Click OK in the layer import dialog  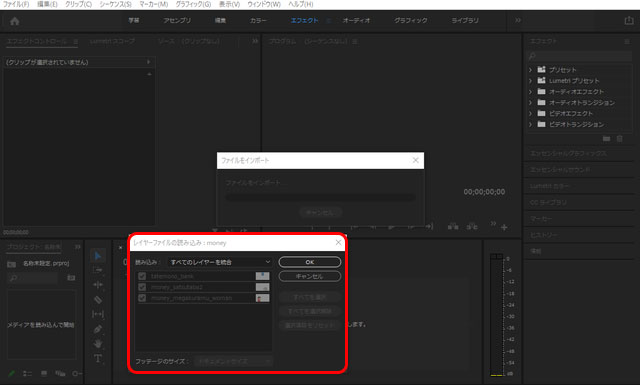coord(310,262)
